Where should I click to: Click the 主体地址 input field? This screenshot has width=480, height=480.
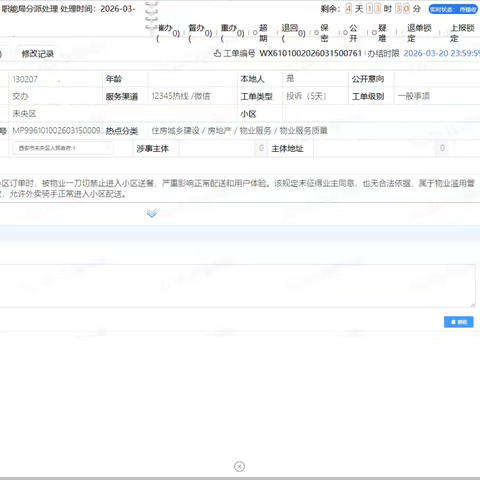pos(374,148)
